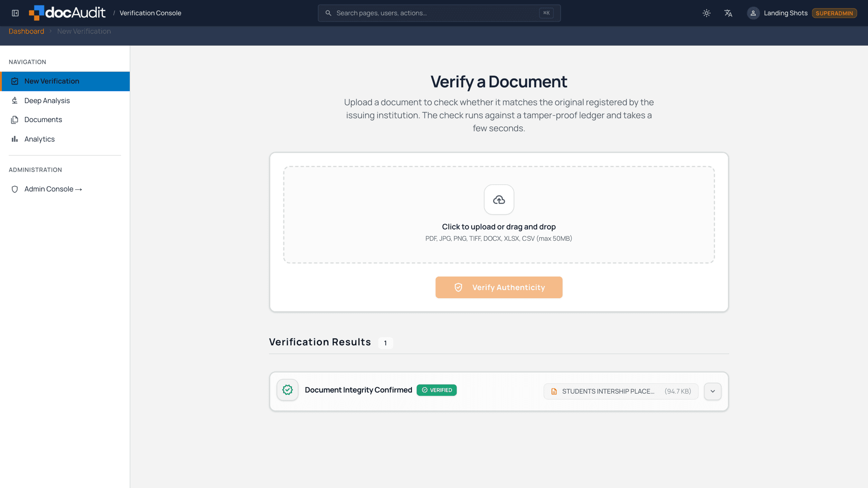Go to Dashboard breadcrumb link

26,31
